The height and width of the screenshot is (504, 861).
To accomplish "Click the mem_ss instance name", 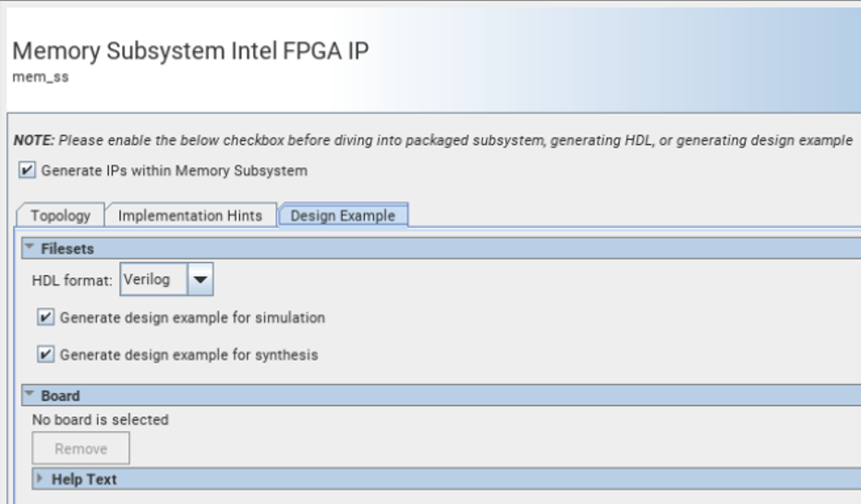I will [41, 78].
